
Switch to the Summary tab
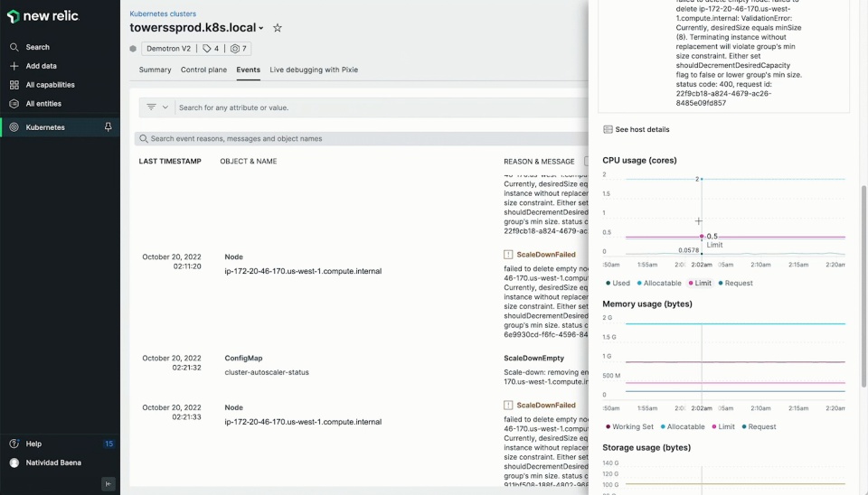coord(155,70)
